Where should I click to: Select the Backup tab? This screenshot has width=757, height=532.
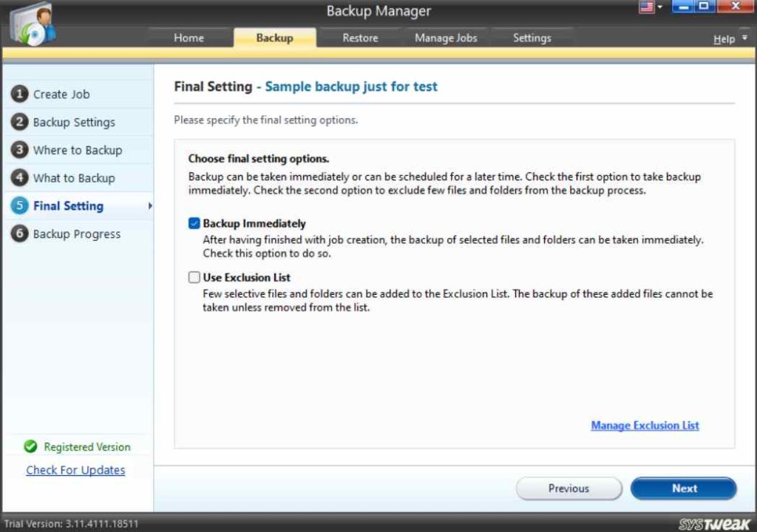click(x=275, y=38)
